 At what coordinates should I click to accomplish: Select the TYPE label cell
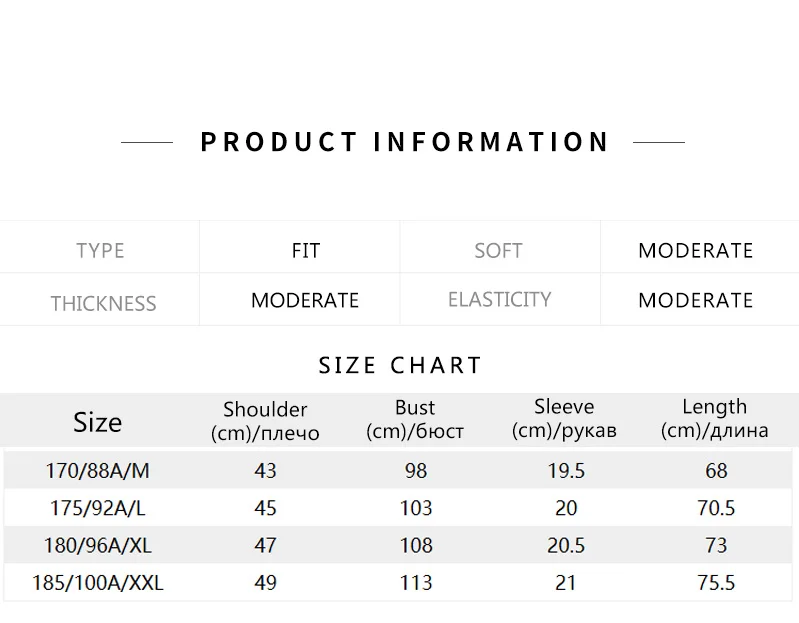[100, 250]
